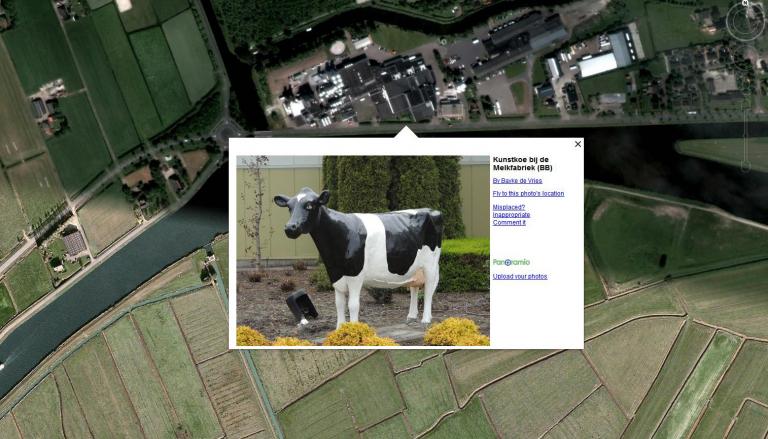Click inside the compass look-around ring
Image resolution: width=768 pixels, height=439 pixels.
tap(744, 21)
